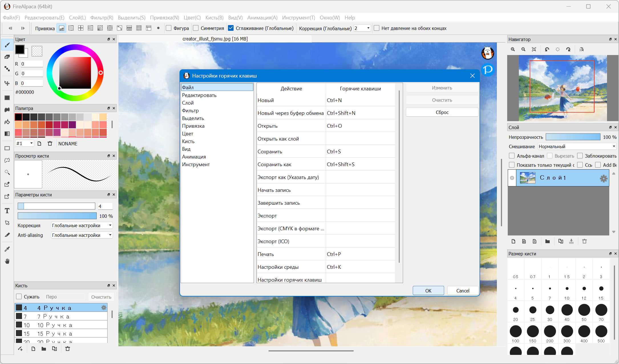This screenshot has height=364, width=619.
Task: Select Кисть category in hotkey settings list
Action: point(188,141)
